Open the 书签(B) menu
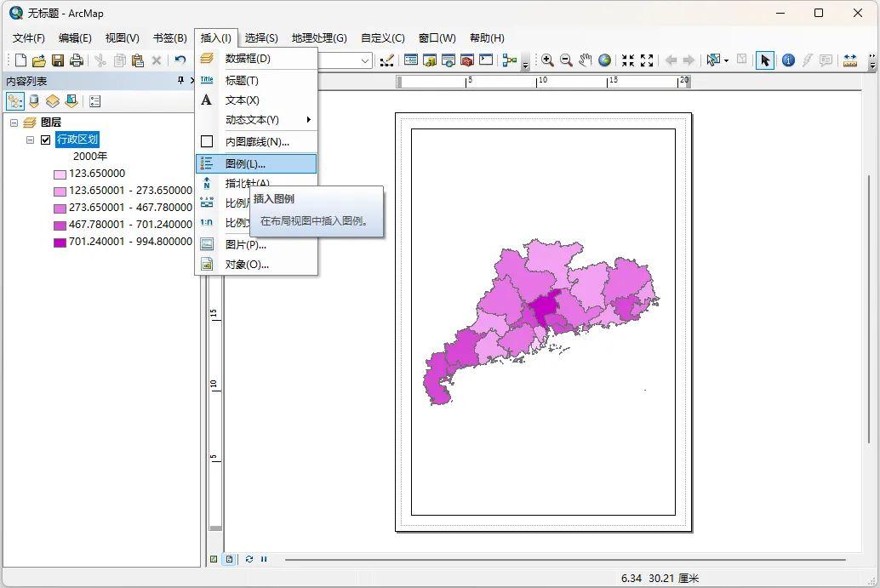 pyautogui.click(x=170, y=38)
